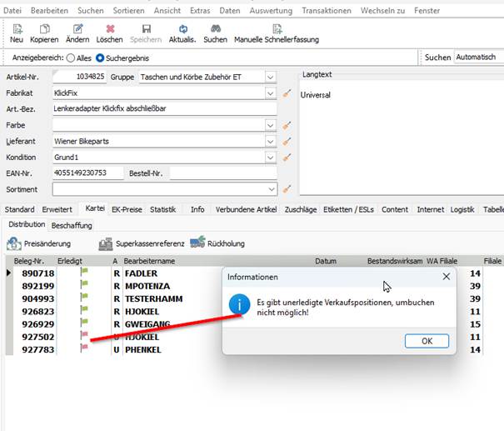Switch to the Verbundene Artikel tab
This screenshot has height=431, width=504.
click(x=247, y=209)
